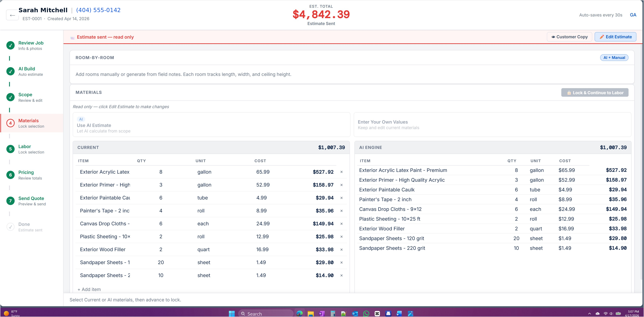644x317 pixels.
Task: Open File Explorer in taskbar
Action: [x=311, y=313]
